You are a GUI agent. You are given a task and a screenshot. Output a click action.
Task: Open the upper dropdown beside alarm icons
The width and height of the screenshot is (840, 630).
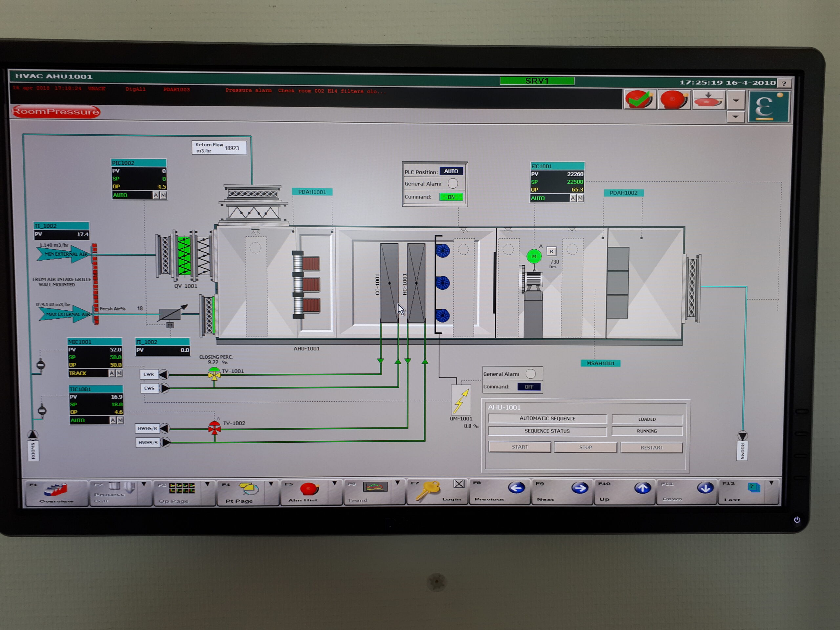(736, 101)
